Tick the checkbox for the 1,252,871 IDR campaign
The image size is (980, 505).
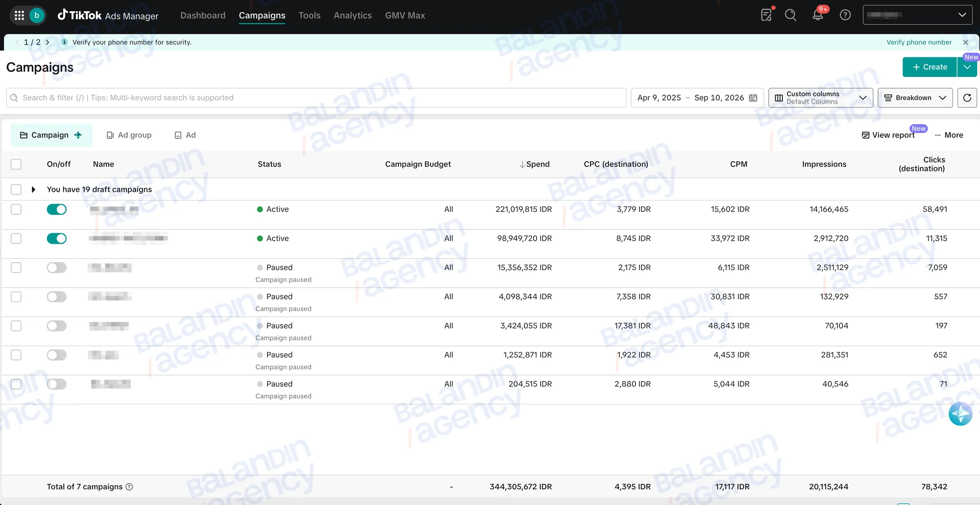16,355
